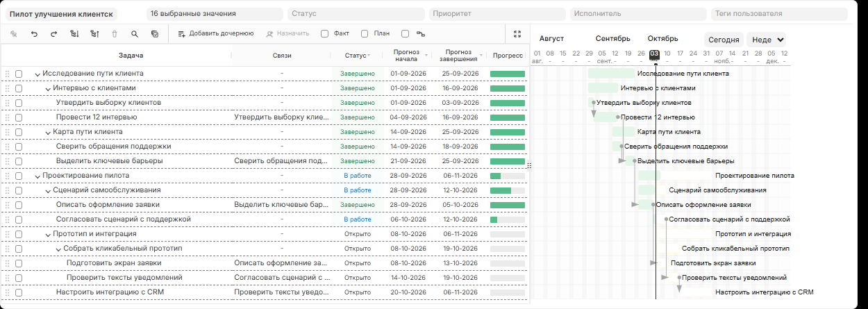This screenshot has width=868, height=309.
Task: Click the links connector icon in toolbar
Action: pos(420,33)
